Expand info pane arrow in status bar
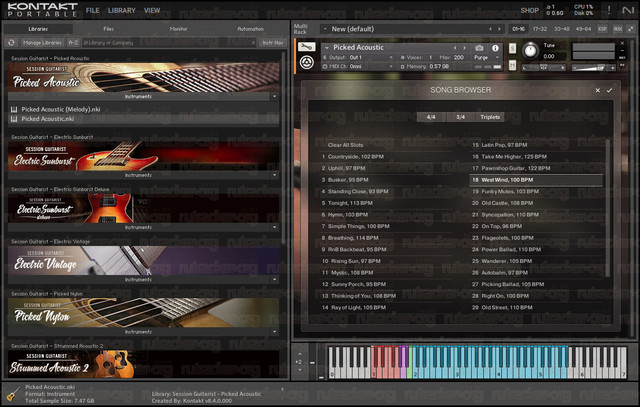Viewport: 640px width, 407px height. [x=282, y=389]
